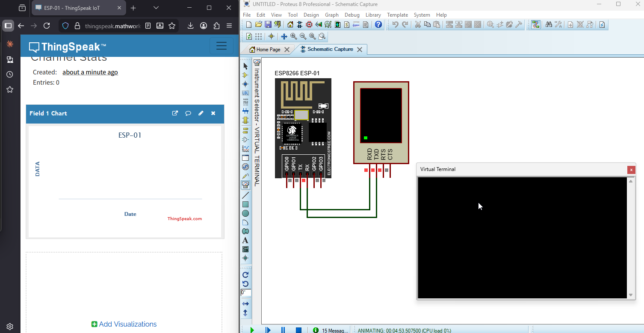The image size is (644, 333).
Task: Click the rotation angle input box
Action: 245,292
